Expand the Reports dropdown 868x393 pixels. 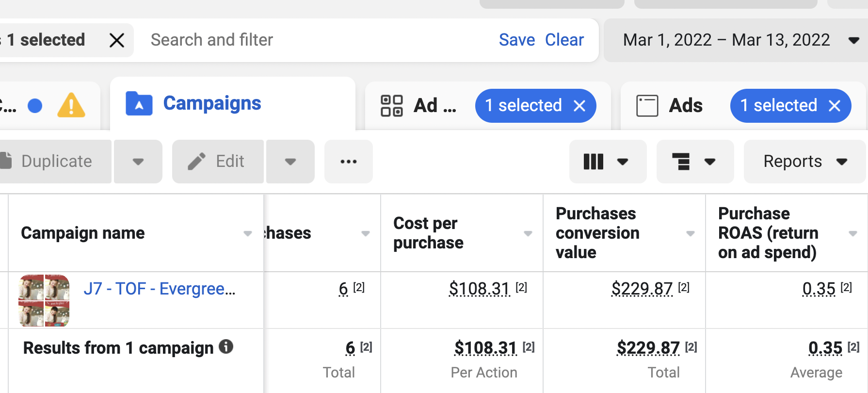(x=804, y=162)
